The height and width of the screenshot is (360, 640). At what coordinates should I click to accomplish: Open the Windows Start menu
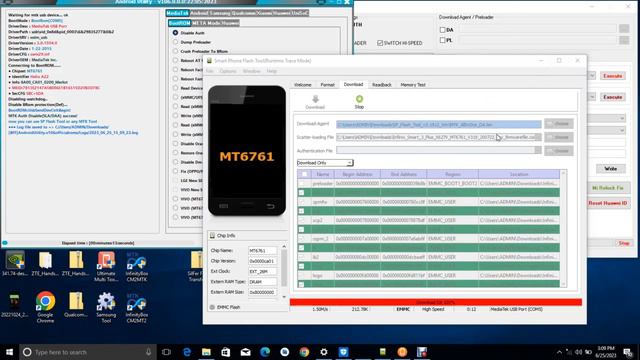[x=9, y=352]
